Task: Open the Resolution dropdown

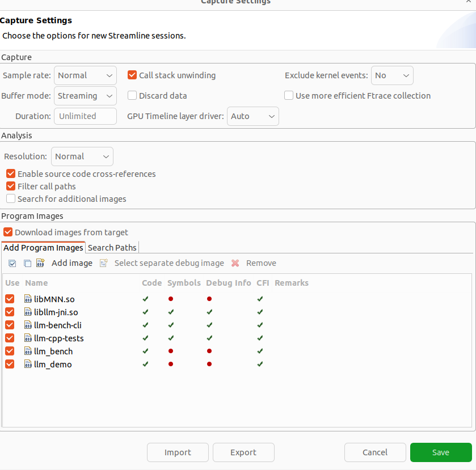Action: click(x=82, y=156)
